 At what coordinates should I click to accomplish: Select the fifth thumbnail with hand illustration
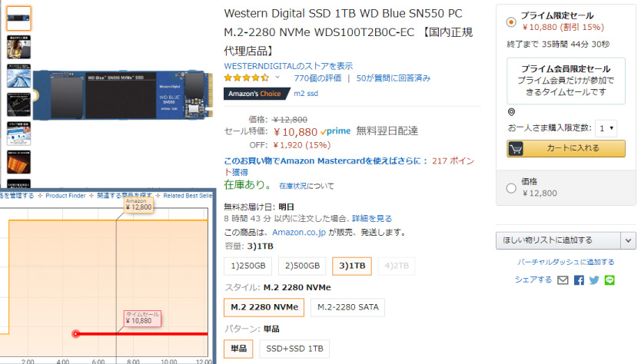click(18, 134)
